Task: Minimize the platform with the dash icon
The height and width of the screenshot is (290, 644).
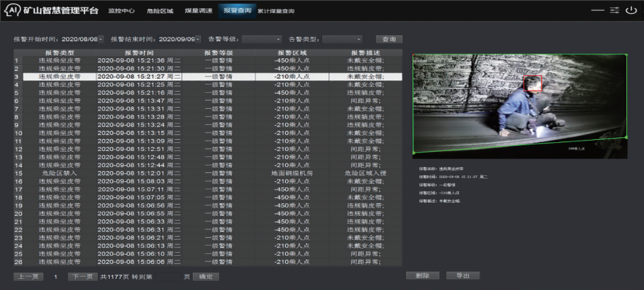Action: pyautogui.click(x=597, y=10)
